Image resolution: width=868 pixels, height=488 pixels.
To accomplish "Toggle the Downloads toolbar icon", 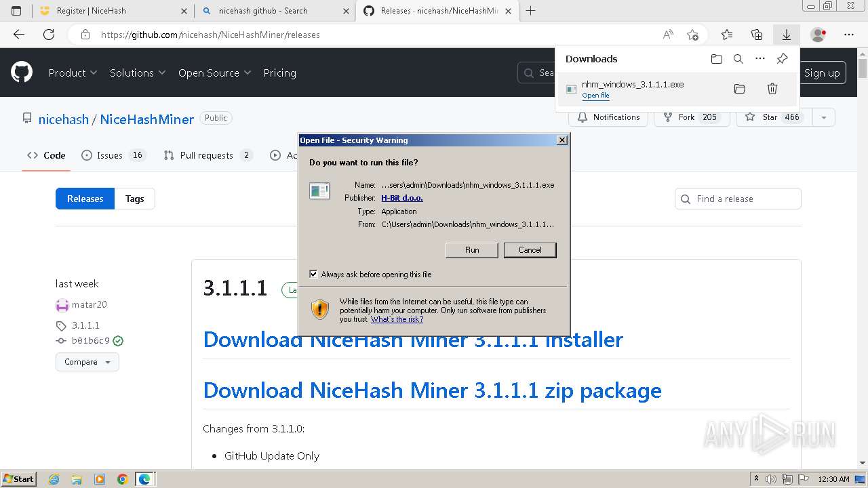I will (x=787, y=35).
